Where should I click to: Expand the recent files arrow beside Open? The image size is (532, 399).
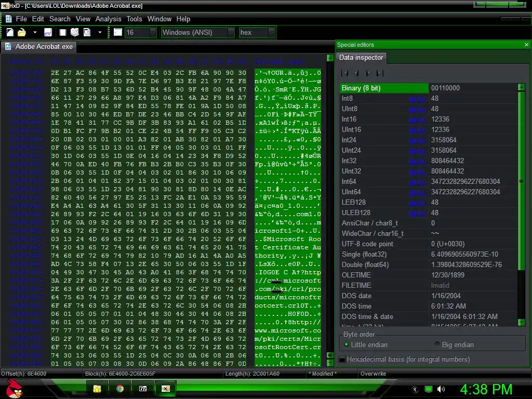click(x=35, y=32)
